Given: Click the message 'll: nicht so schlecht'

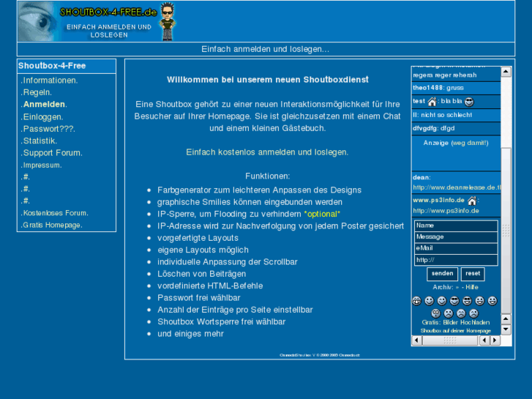Looking at the screenshot, I should point(443,115).
